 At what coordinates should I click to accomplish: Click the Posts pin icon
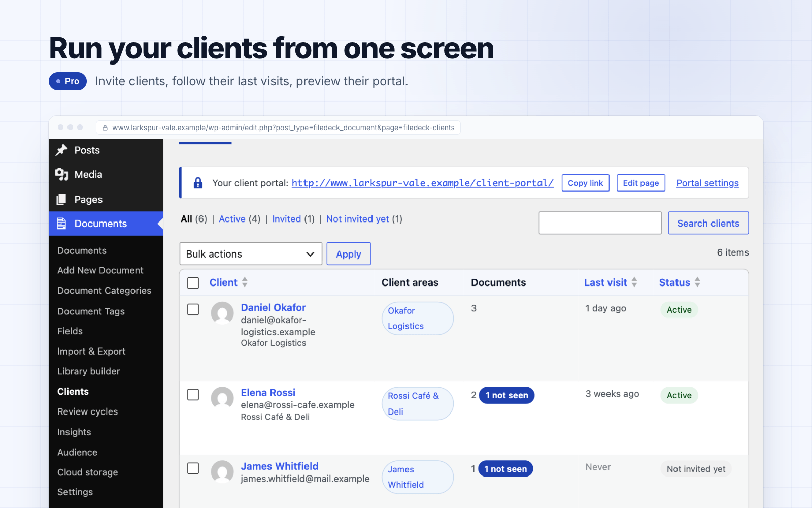(62, 150)
